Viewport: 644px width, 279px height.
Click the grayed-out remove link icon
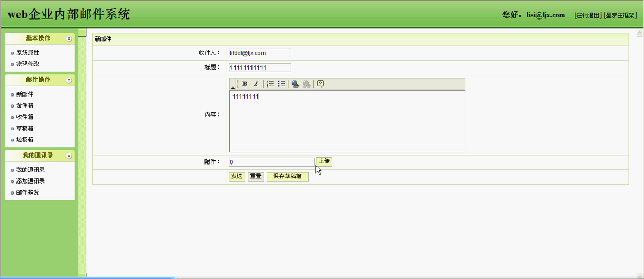[306, 84]
